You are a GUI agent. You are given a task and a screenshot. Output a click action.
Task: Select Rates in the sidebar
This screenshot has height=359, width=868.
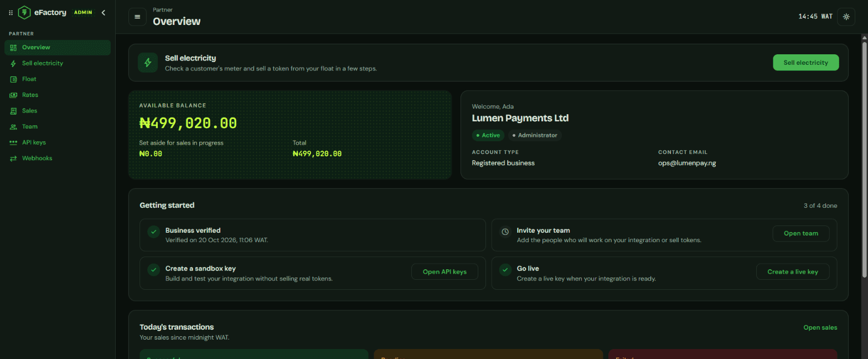(58, 95)
